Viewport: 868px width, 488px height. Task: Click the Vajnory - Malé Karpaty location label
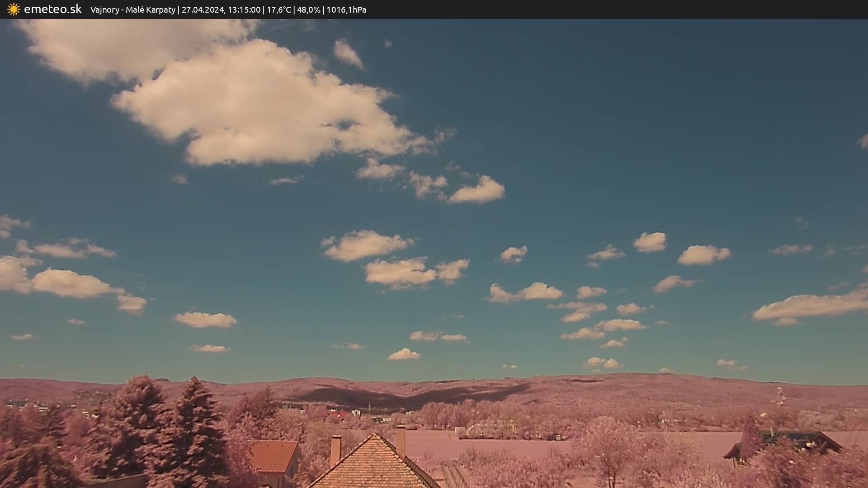132,10
